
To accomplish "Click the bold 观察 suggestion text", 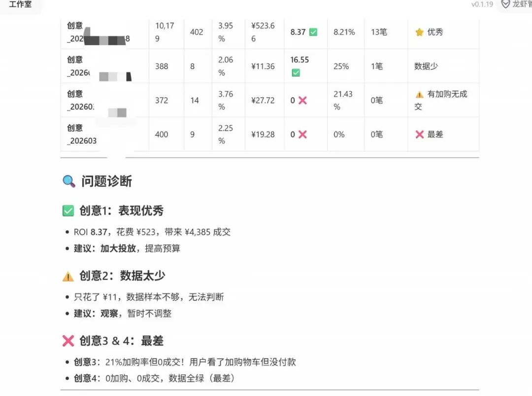I will 109,314.
